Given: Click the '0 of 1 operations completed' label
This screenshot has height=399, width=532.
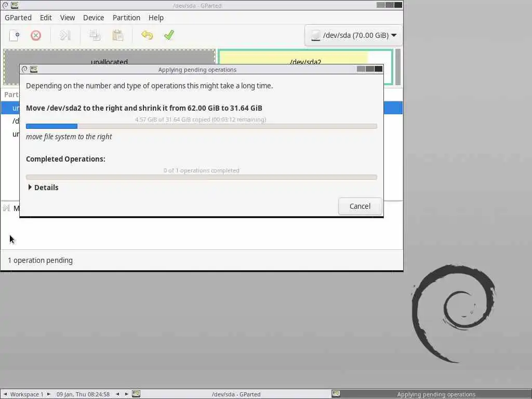Looking at the screenshot, I should pyautogui.click(x=201, y=170).
